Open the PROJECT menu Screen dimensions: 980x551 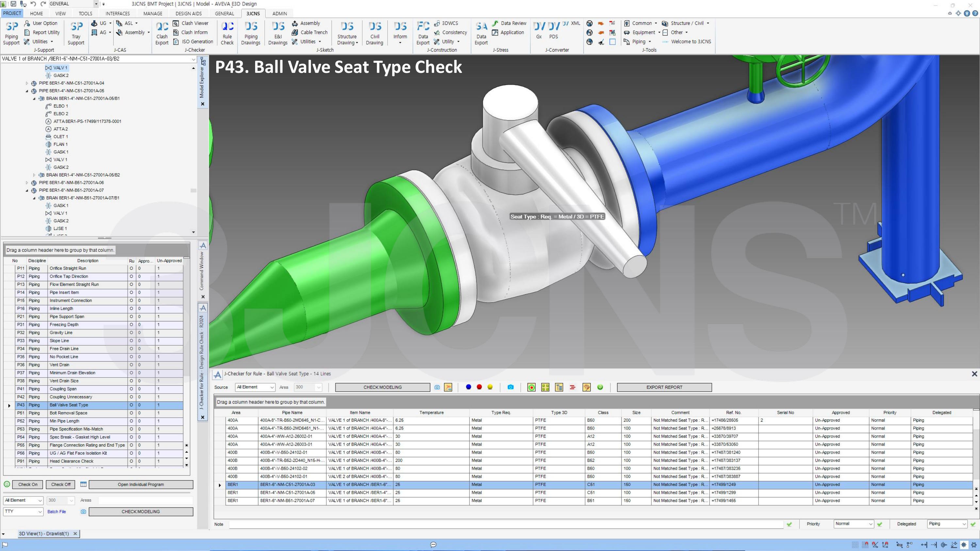pos(12,13)
